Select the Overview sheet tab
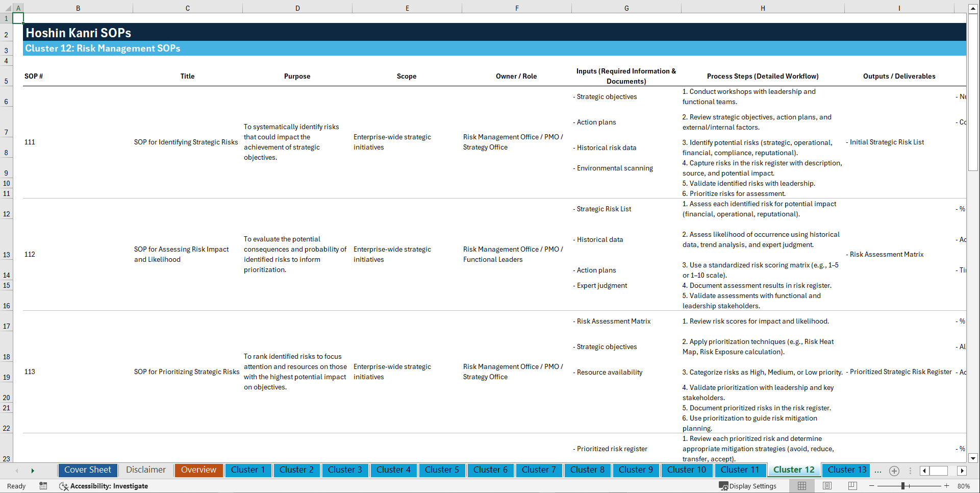Viewport: 980px width, 493px height. coord(198,470)
